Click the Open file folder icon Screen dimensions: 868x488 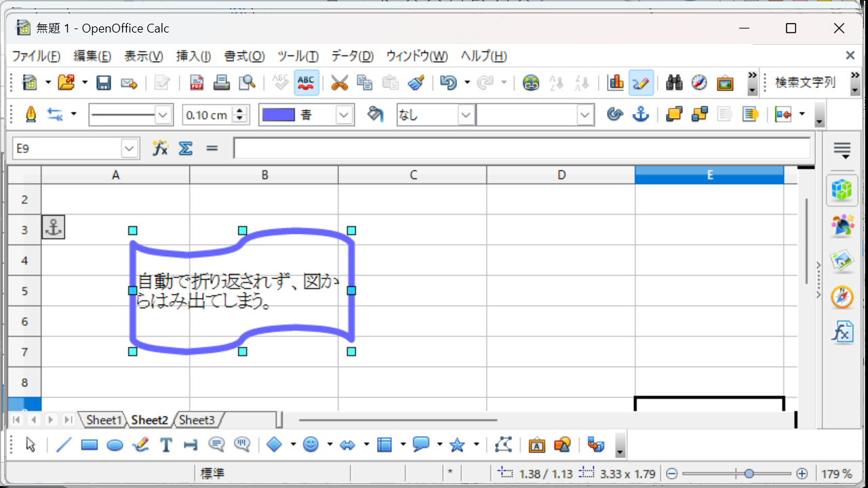click(x=66, y=83)
